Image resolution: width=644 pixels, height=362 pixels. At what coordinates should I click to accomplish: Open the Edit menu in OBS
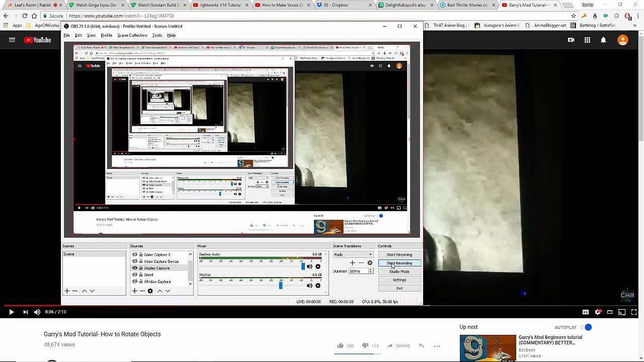tap(78, 35)
